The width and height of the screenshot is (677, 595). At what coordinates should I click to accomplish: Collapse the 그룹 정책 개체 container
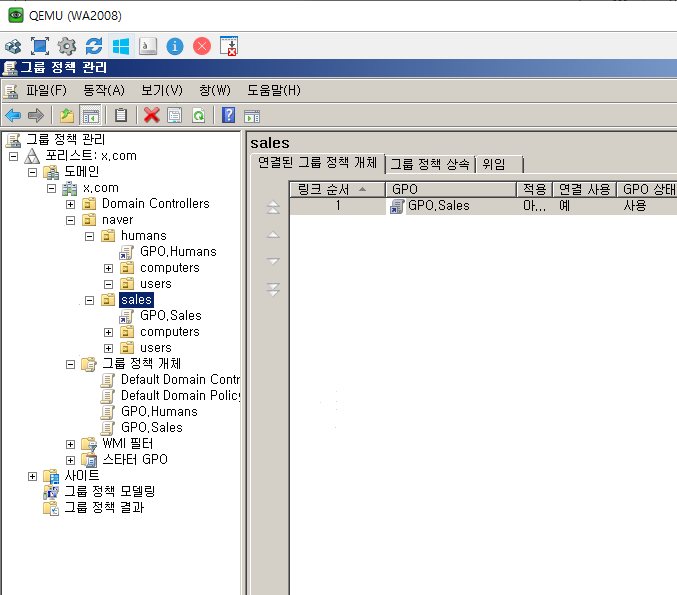tap(70, 364)
